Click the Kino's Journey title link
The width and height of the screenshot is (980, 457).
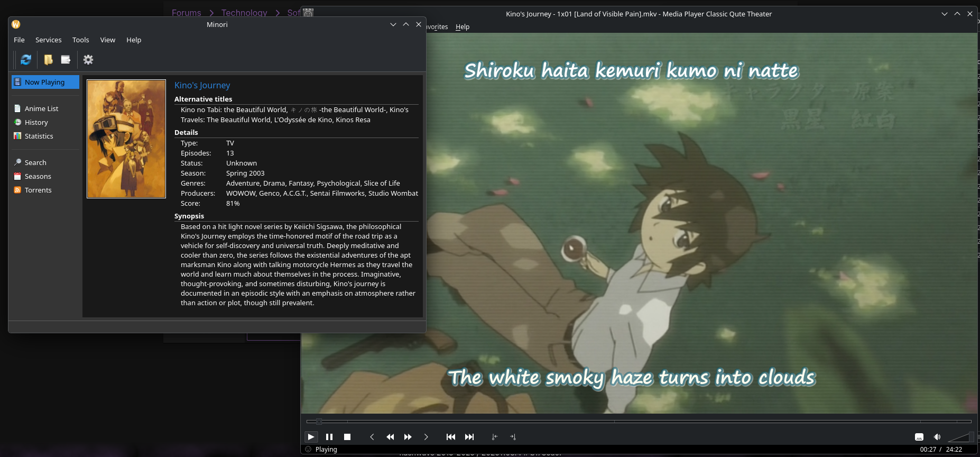click(202, 85)
